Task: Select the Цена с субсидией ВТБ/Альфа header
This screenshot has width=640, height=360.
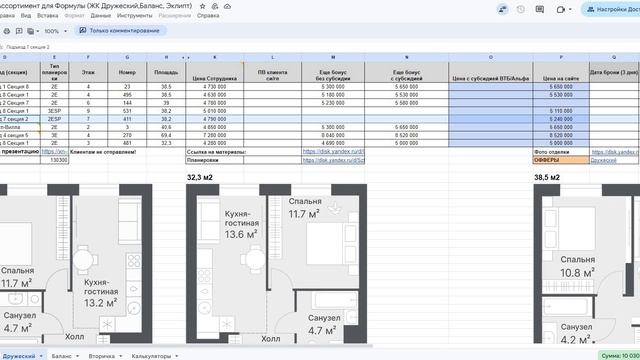Action: (x=491, y=72)
